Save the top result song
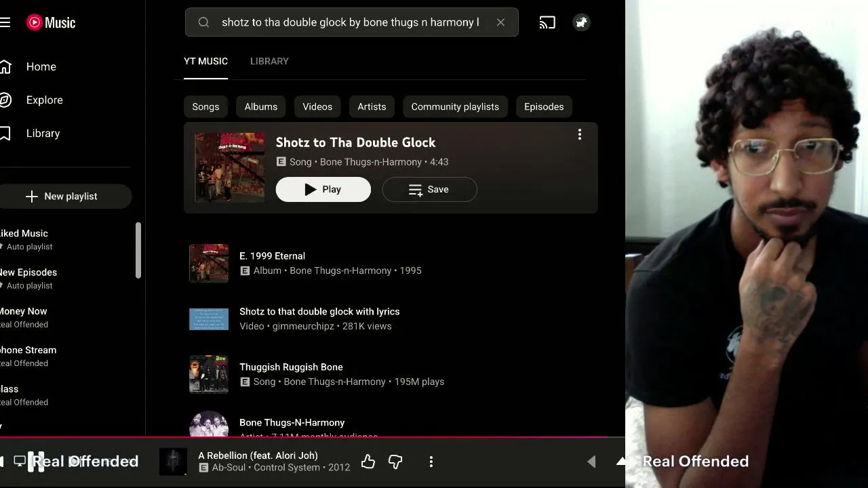Viewport: 868px width, 488px height. click(430, 190)
